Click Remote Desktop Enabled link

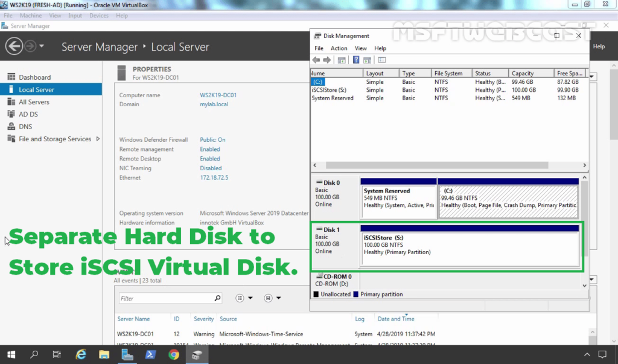click(209, 159)
